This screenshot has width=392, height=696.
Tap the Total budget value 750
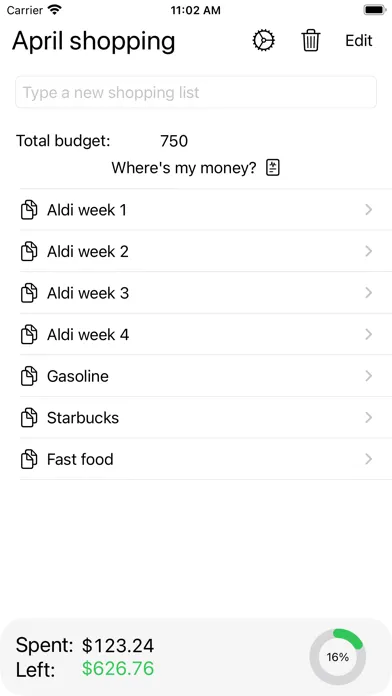(x=174, y=141)
